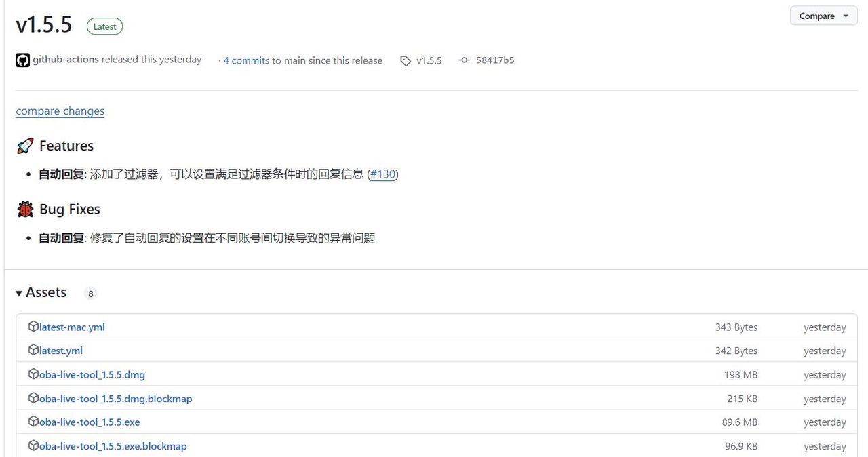Click the bug icon next to Bug Fixes
Viewport: 868px width, 457px height.
[x=24, y=209]
